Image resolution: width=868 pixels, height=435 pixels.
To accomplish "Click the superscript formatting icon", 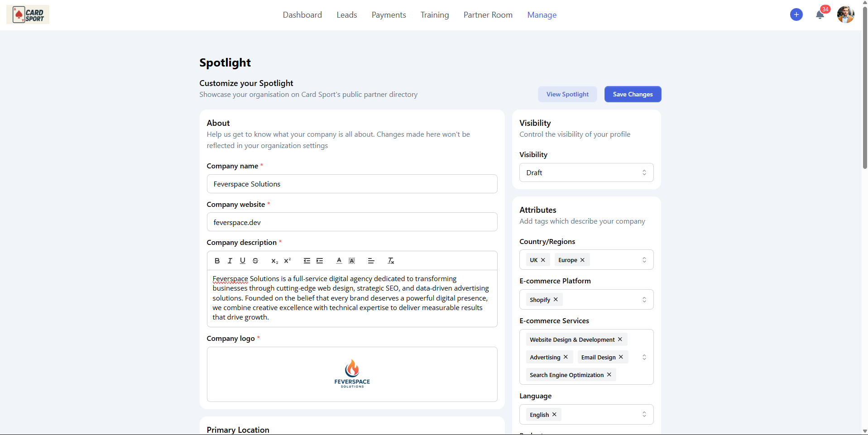I will [287, 261].
